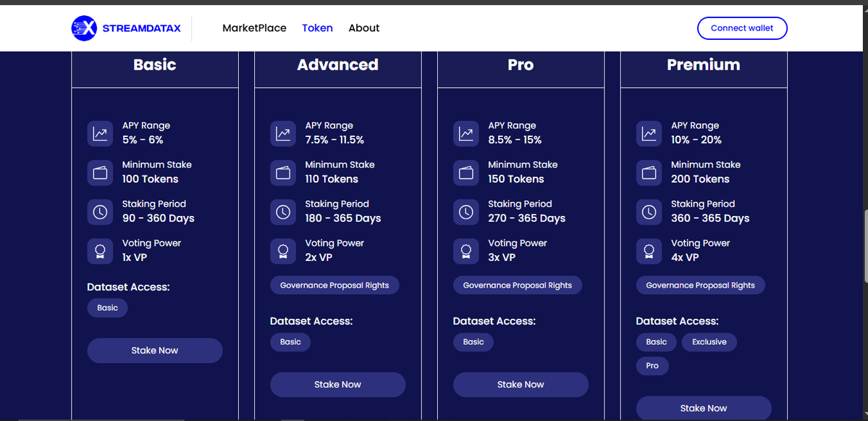868x421 pixels.
Task: Click the Pro plan Staking Period clock icon
Action: (x=466, y=212)
